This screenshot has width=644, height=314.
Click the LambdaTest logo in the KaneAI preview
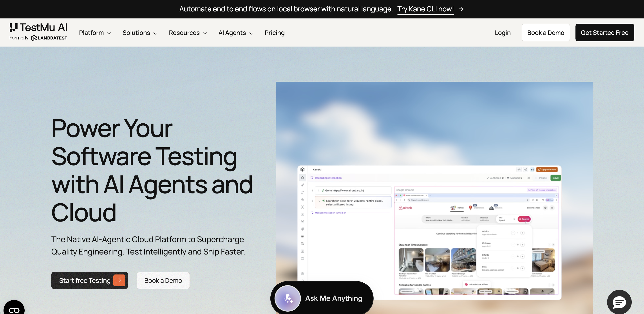click(x=302, y=170)
